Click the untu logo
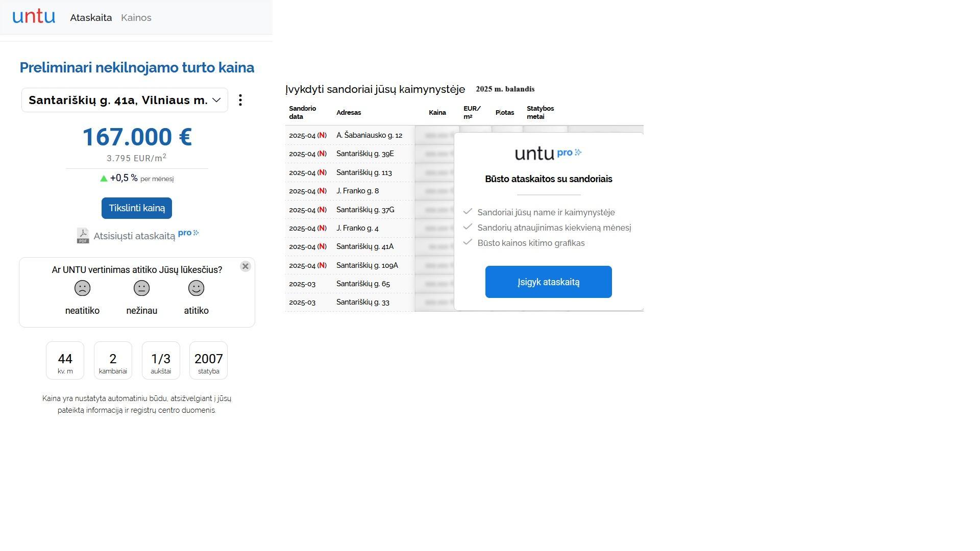Viewport: 980px width, 551px height. point(34,17)
